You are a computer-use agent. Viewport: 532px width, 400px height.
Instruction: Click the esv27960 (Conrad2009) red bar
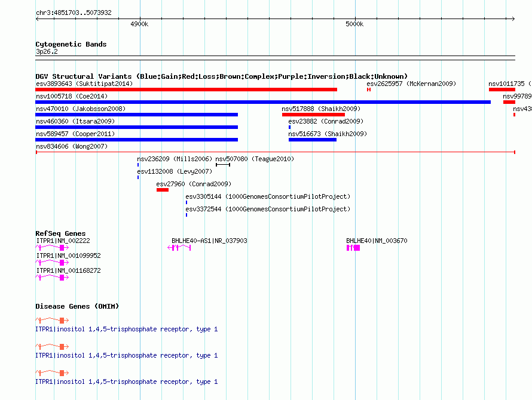click(x=163, y=190)
